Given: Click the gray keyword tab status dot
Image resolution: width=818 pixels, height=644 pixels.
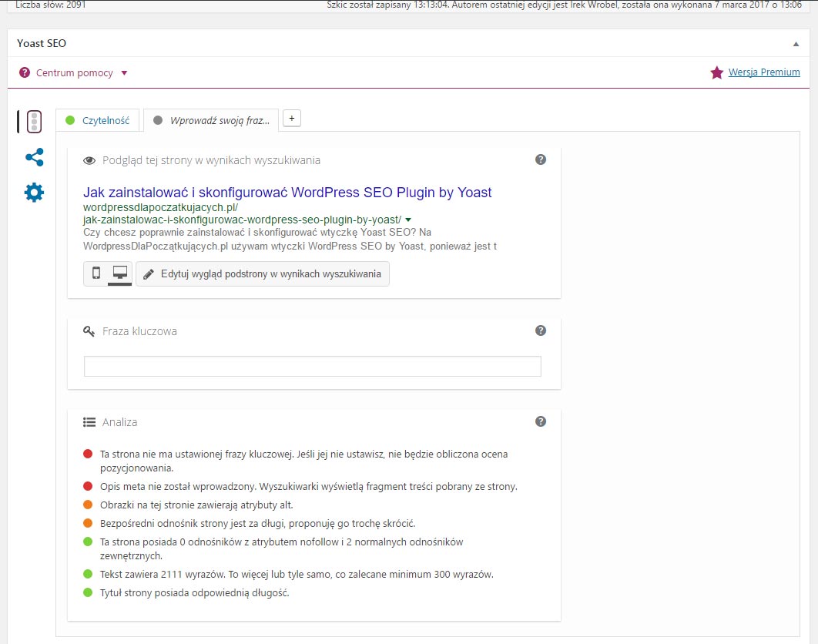Looking at the screenshot, I should 158,120.
